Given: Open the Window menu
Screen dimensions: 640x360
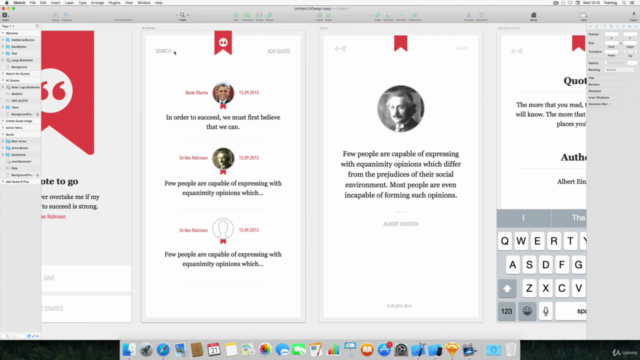Looking at the screenshot, I should [144, 3].
